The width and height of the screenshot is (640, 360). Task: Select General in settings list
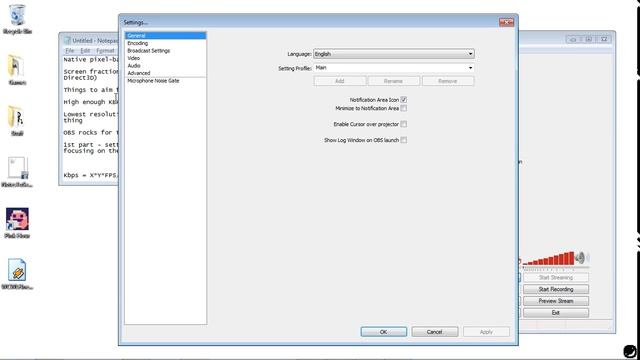pyautogui.click(x=165, y=36)
